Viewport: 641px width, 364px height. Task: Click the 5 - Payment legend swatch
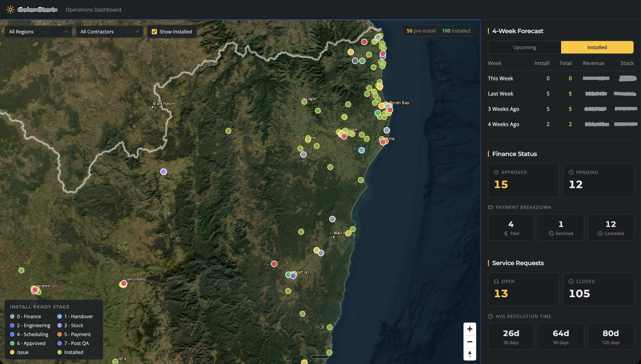60,334
